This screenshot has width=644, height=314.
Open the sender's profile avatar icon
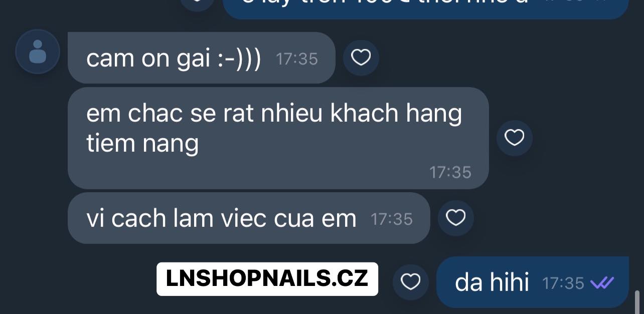[38, 52]
